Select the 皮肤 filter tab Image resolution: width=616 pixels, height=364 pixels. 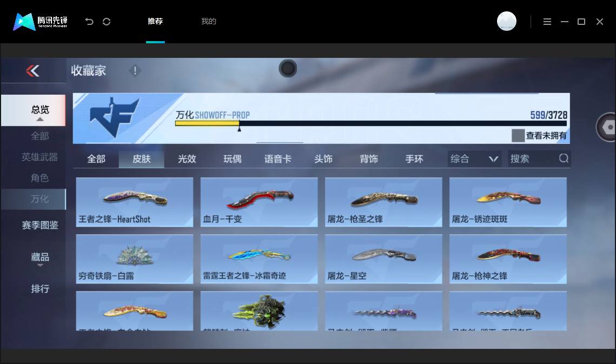pos(142,159)
